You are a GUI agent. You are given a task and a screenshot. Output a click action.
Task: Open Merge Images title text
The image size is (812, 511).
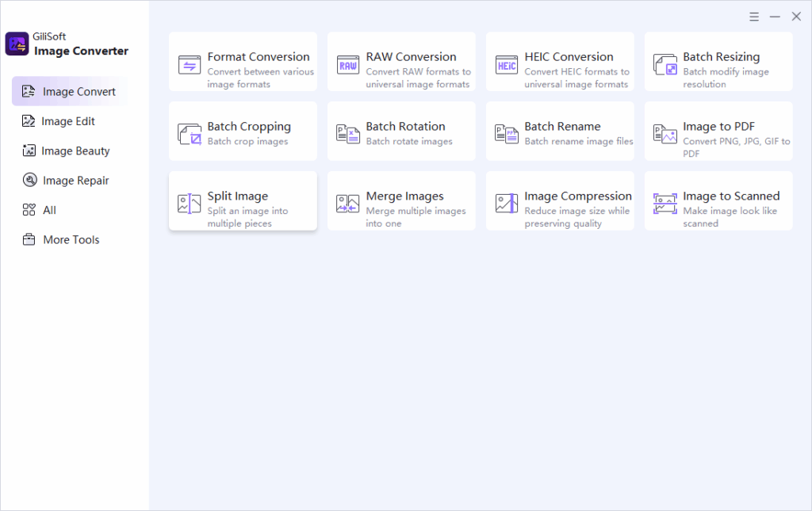(x=405, y=196)
